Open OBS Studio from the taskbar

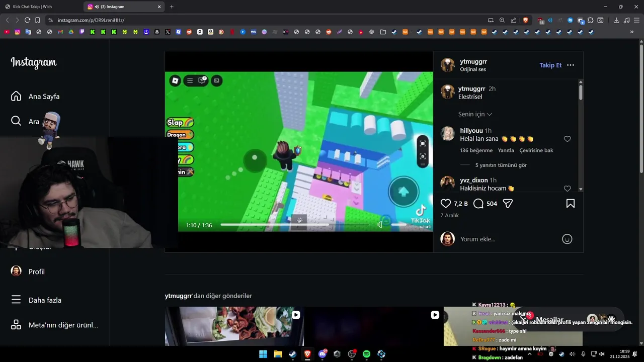coord(352,354)
